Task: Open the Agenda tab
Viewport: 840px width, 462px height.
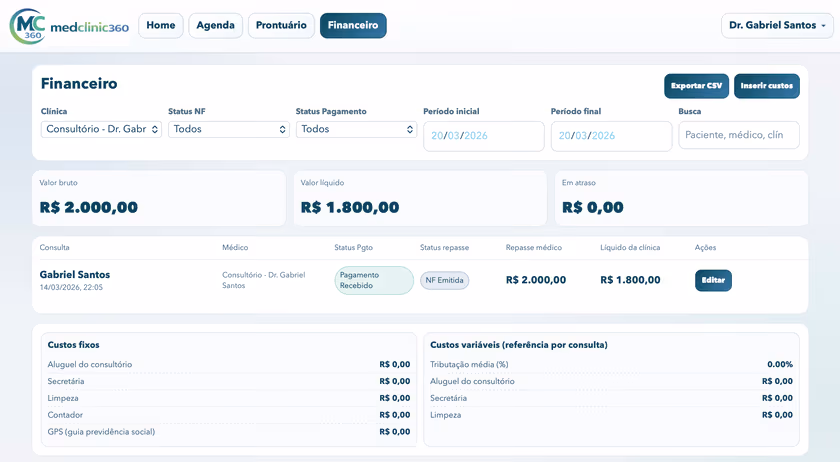Action: pos(215,25)
